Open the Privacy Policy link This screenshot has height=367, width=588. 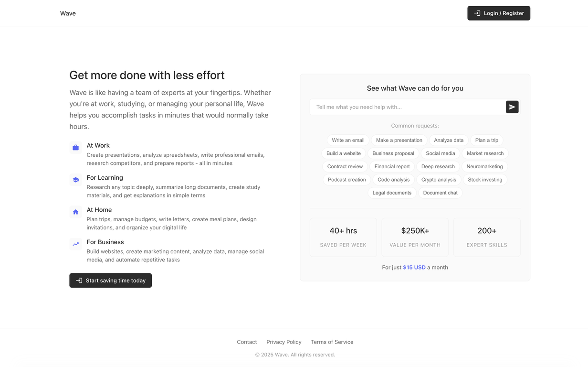284,342
